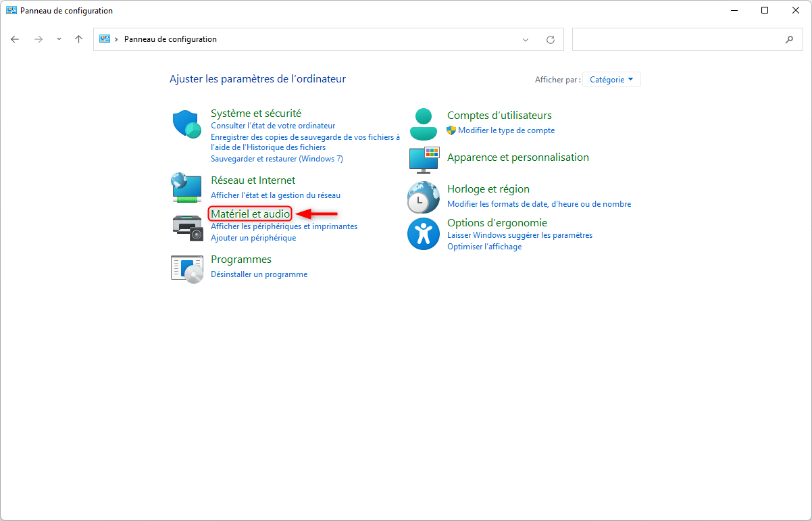Image resolution: width=812 pixels, height=521 pixels.
Task: Open the Réseau et Internet globe icon
Action: point(187,188)
